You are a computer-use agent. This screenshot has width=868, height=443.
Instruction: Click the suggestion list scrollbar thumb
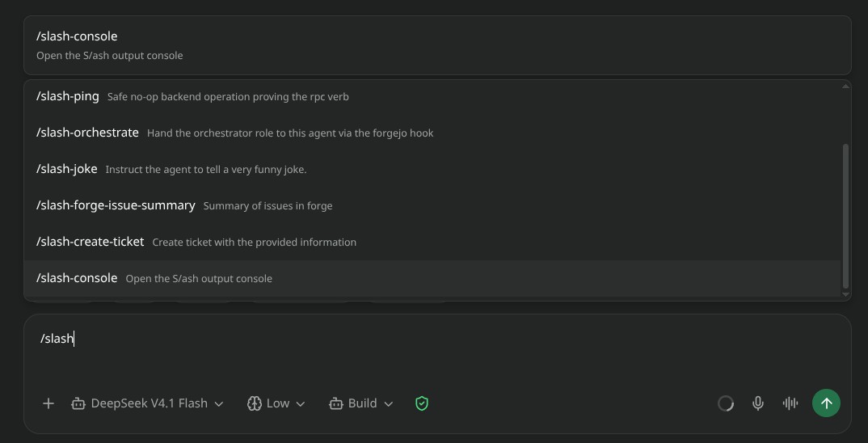point(845,216)
